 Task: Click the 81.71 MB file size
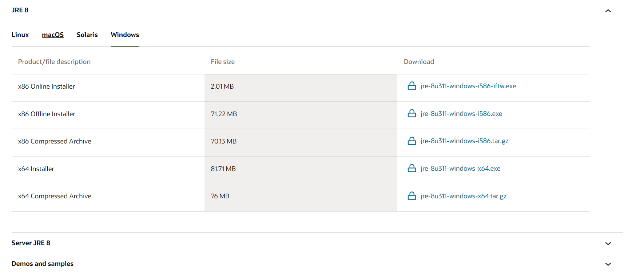pyautogui.click(x=223, y=169)
